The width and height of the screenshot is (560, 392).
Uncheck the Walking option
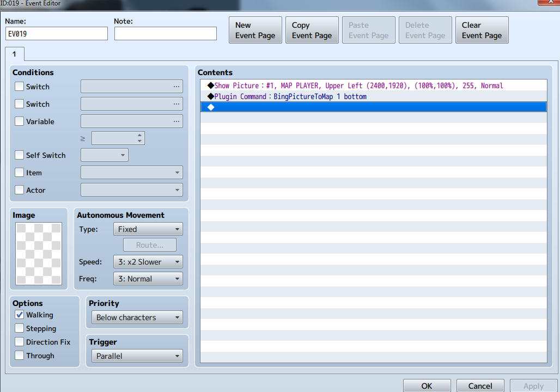point(19,315)
